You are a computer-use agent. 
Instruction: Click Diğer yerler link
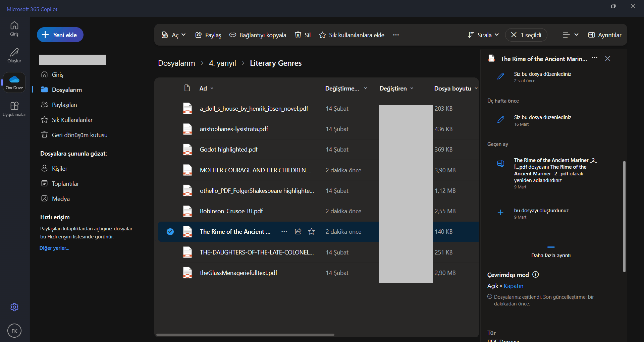pos(54,248)
